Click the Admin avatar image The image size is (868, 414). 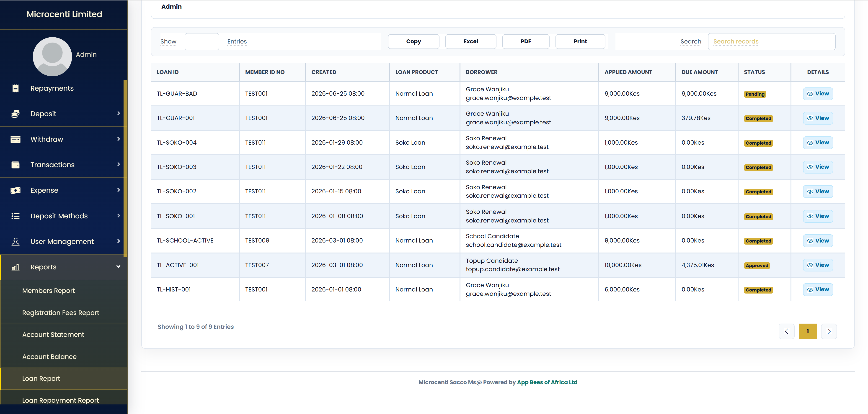[x=52, y=56]
